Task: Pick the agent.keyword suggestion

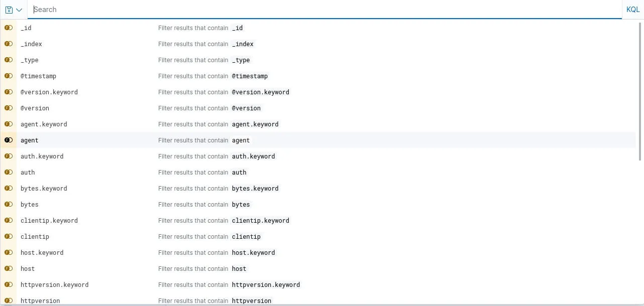Action: [x=318, y=124]
